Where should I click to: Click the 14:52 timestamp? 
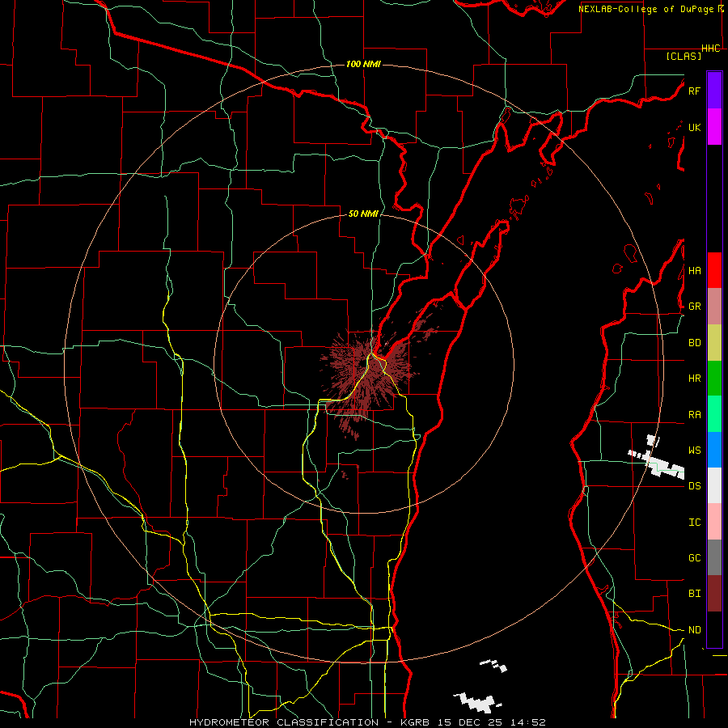pyautogui.click(x=528, y=722)
